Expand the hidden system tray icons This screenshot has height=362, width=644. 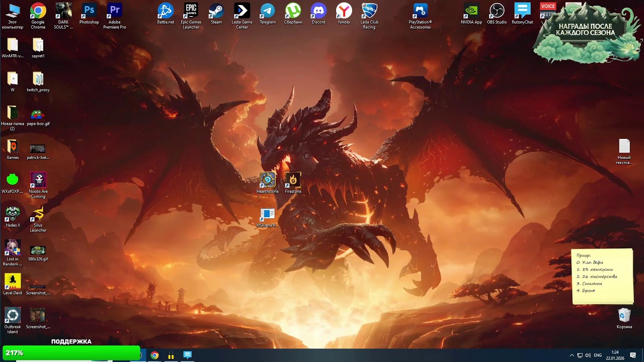[x=572, y=355]
